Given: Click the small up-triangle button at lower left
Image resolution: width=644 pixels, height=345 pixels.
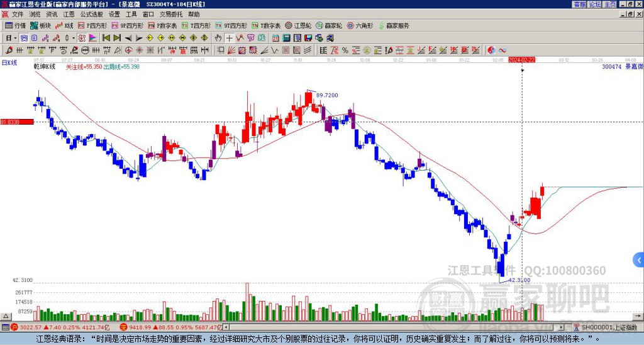Looking at the screenshot, I should click(x=6, y=316).
